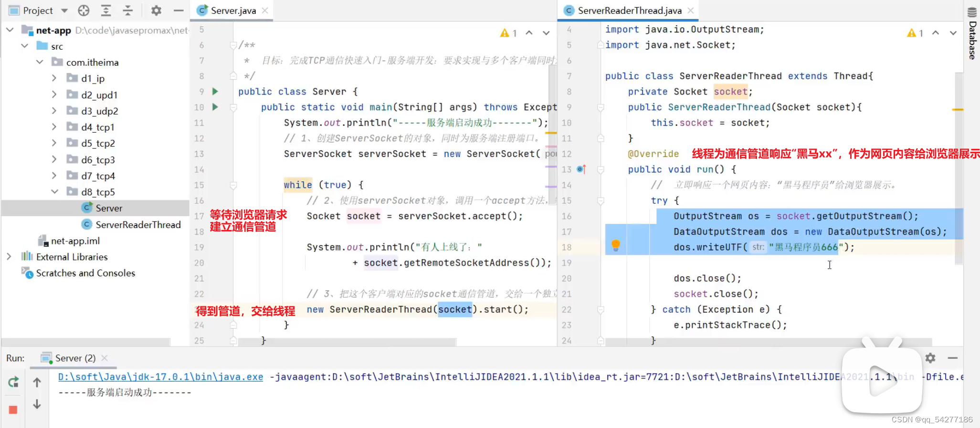
Task: Click run gutter arrow beside class Server
Action: [x=215, y=91]
